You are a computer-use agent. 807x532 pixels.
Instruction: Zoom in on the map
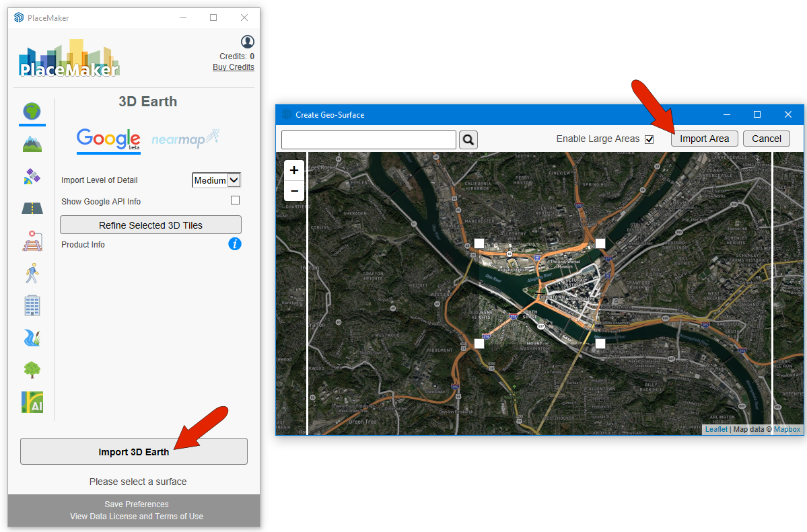pyautogui.click(x=294, y=170)
